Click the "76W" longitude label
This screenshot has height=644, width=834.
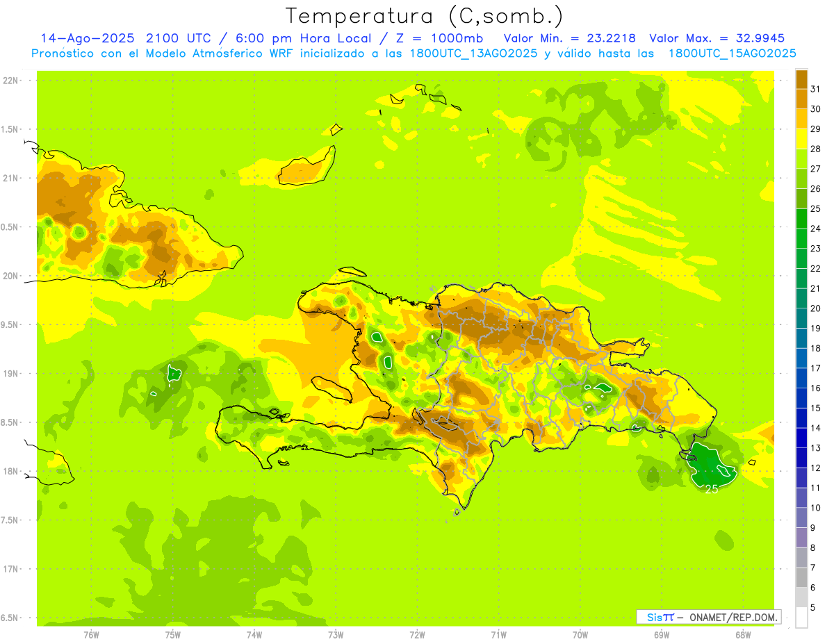91,635
